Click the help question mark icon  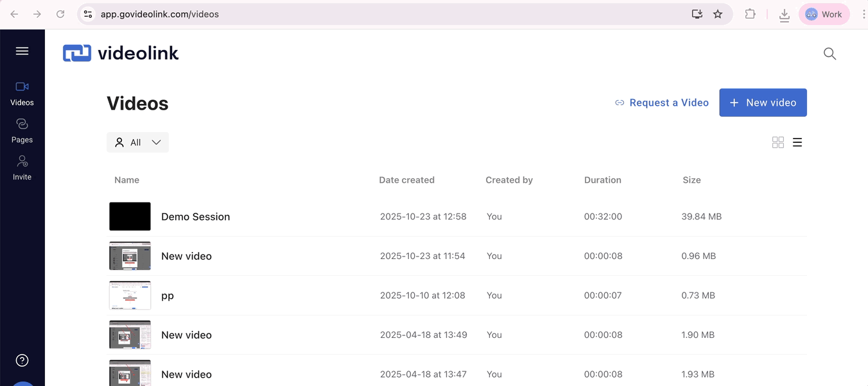pyautogui.click(x=22, y=360)
